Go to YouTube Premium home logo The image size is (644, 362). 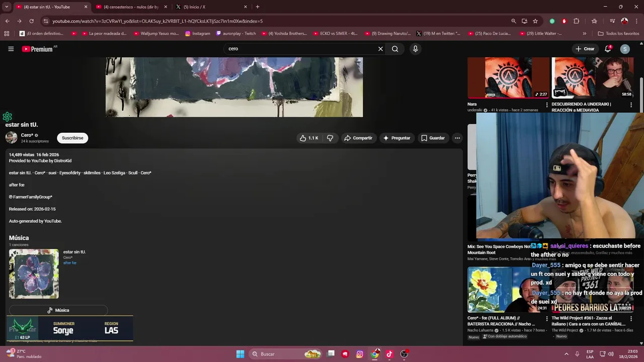click(x=38, y=49)
